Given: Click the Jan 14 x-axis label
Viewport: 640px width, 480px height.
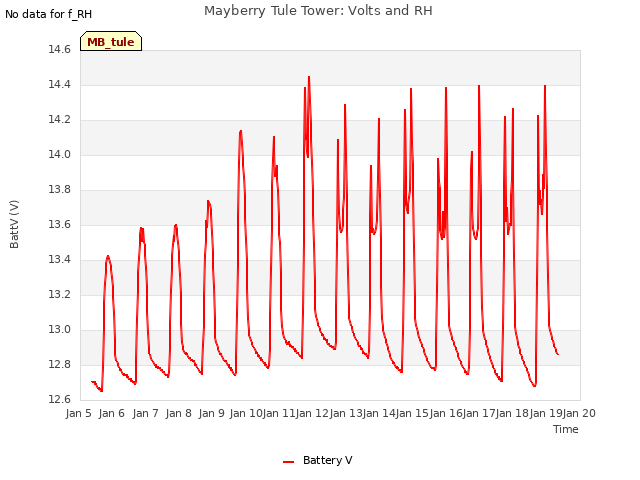Looking at the screenshot, I should click(379, 413).
